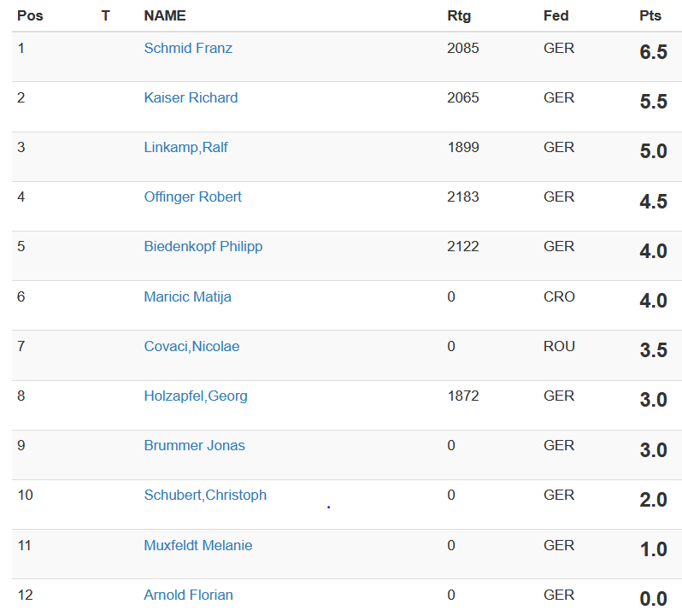Screen dimensions: 682x616
Task: Open Biedenkopf Philipp player page
Action: pos(203,247)
